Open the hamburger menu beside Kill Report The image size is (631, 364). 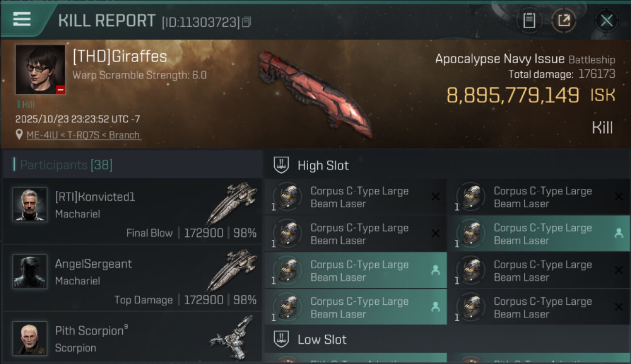22,19
